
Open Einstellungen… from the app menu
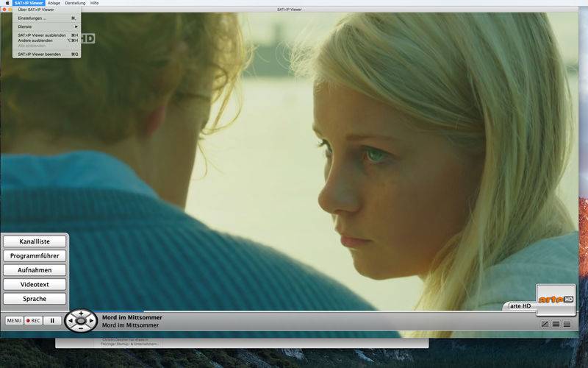pos(46,18)
